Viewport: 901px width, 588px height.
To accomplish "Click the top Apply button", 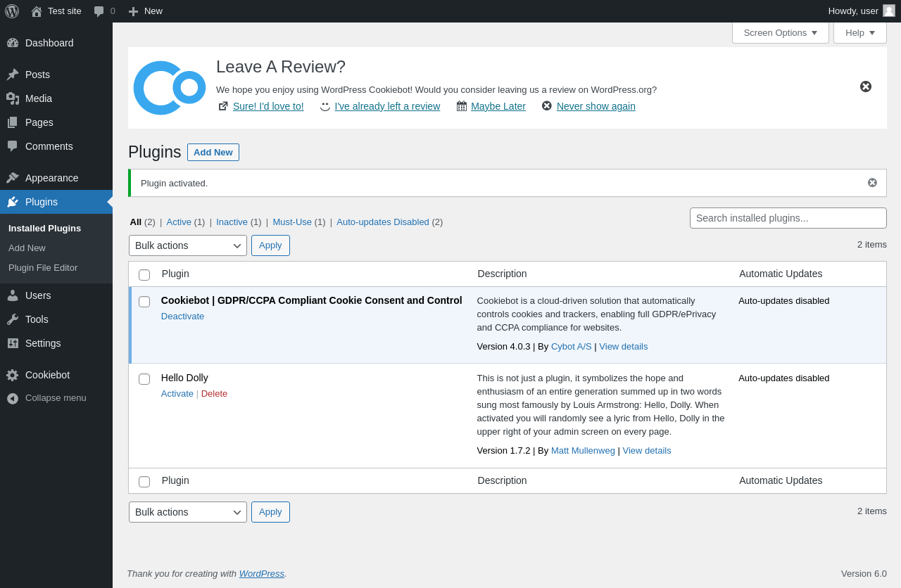I will point(270,245).
